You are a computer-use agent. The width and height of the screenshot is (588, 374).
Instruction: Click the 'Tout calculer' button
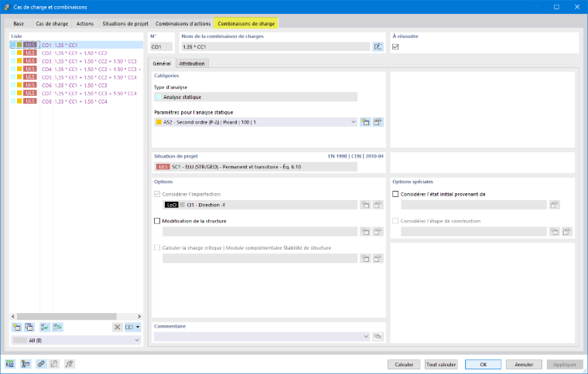tap(441, 364)
